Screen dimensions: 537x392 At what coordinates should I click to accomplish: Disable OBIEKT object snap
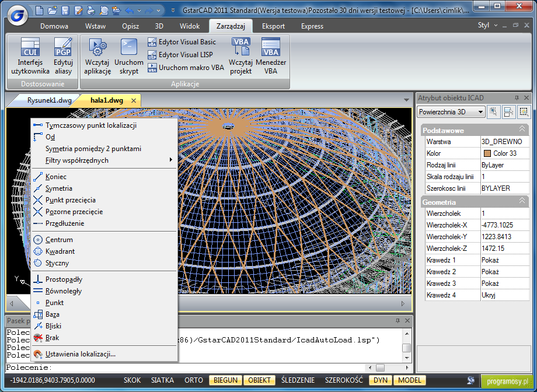(x=259, y=380)
